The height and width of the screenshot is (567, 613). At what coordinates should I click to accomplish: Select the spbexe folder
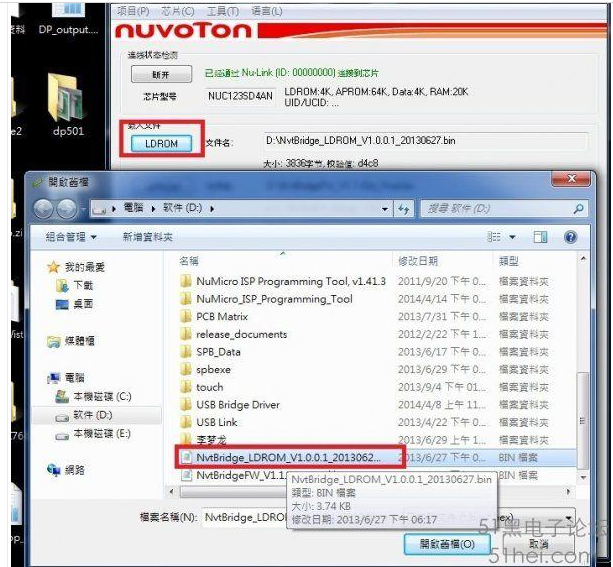[206, 370]
